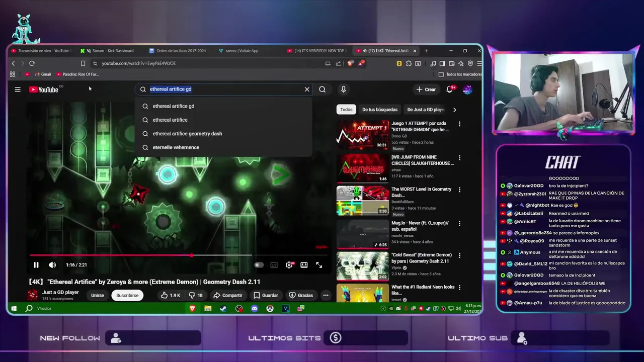The height and width of the screenshot is (362, 644).
Task: Reload the page in the browser
Action: point(32,63)
